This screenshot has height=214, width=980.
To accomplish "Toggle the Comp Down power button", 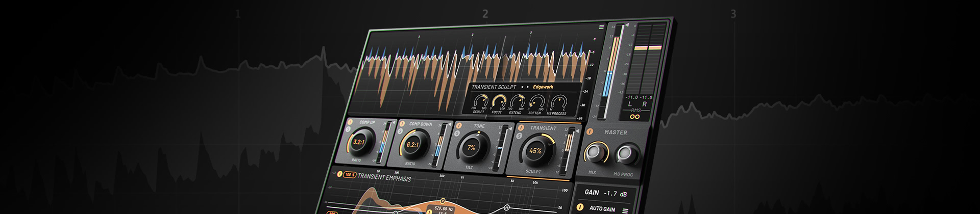I will tap(402, 123).
